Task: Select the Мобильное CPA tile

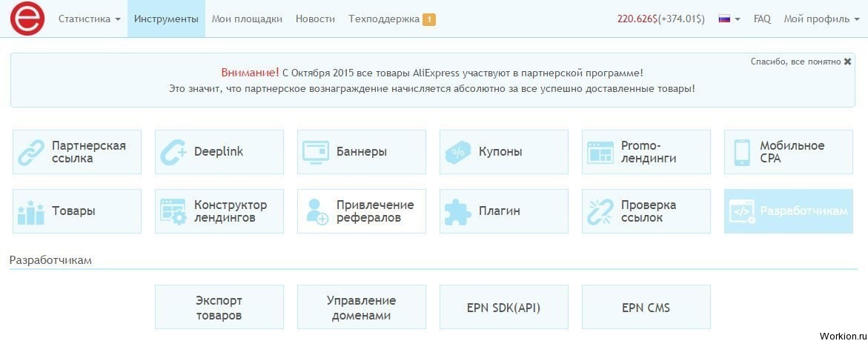Action: (x=788, y=152)
